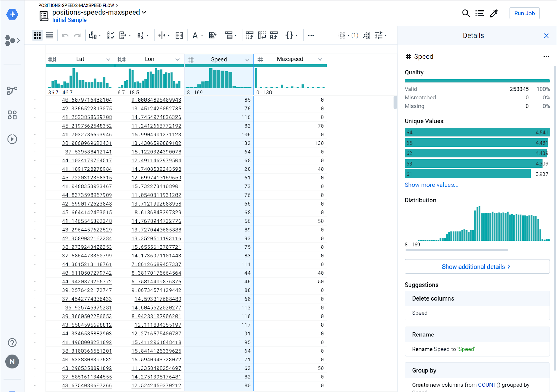Click the replace text A-B tool
557x392 pixels.
pyautogui.click(x=95, y=35)
